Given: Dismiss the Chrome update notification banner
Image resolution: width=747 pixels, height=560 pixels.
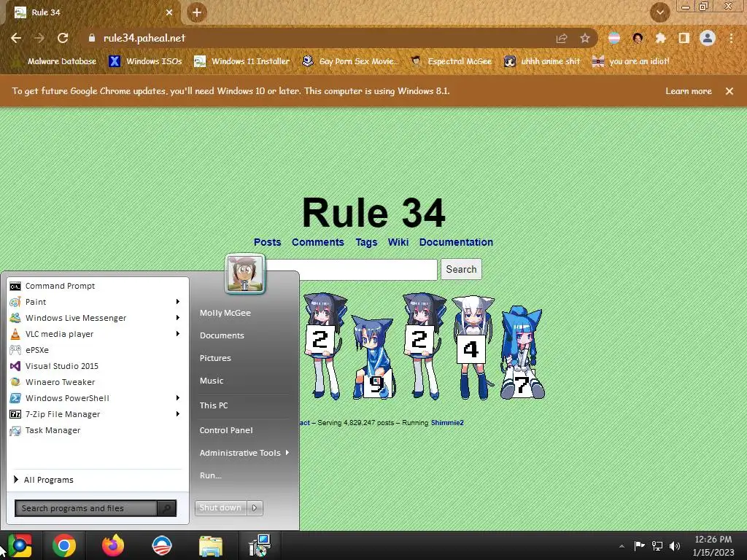Looking at the screenshot, I should [x=729, y=91].
